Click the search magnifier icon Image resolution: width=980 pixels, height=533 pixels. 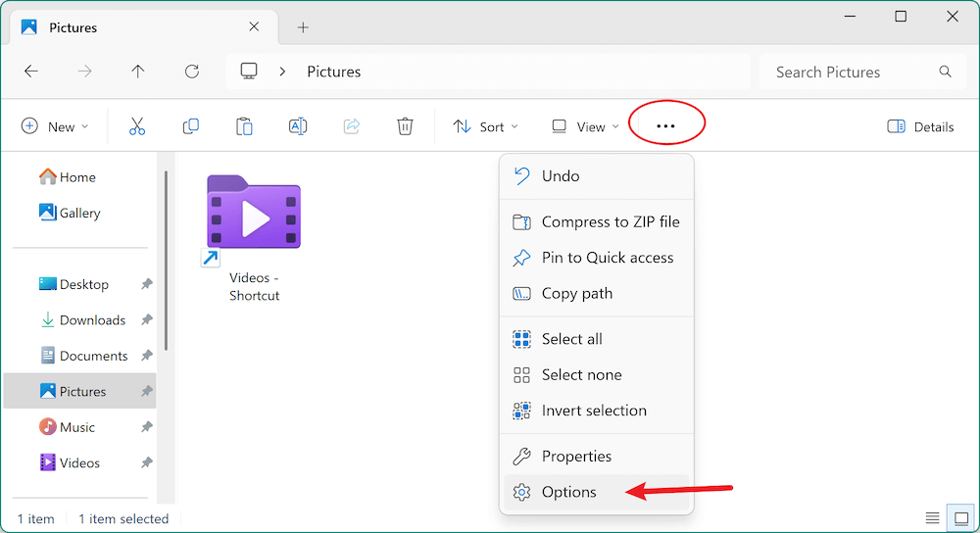click(945, 72)
